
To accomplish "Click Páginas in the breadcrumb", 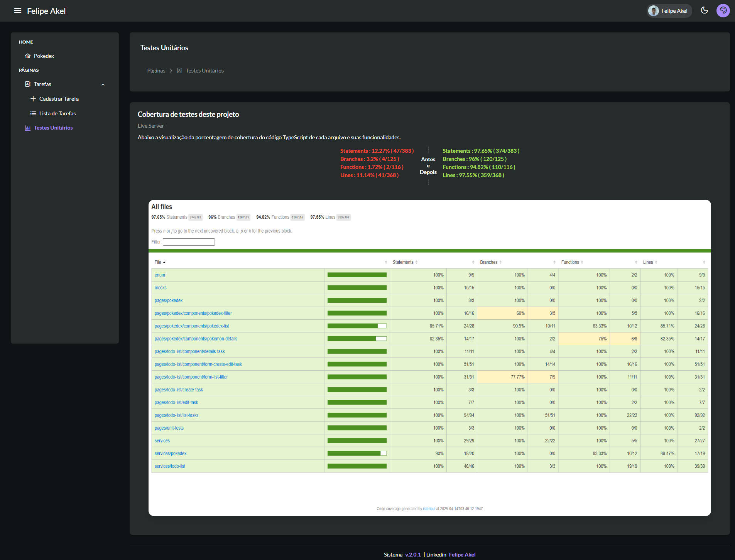I will coord(156,71).
